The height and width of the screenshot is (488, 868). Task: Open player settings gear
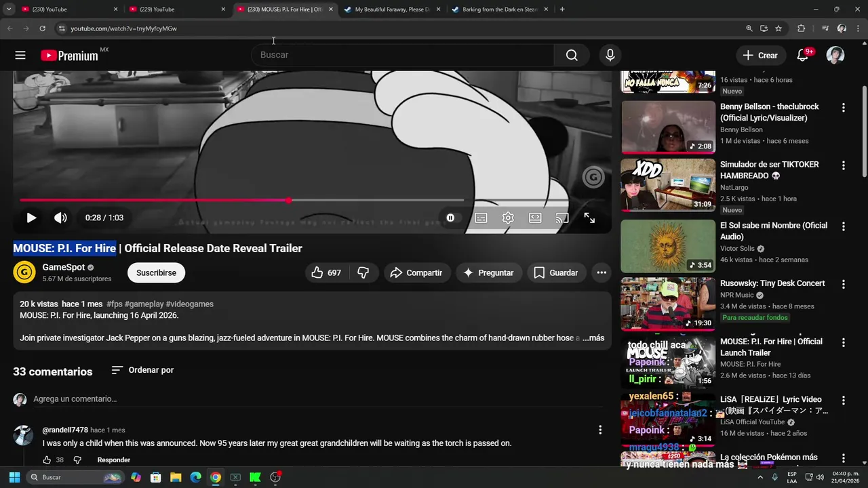tap(508, 218)
